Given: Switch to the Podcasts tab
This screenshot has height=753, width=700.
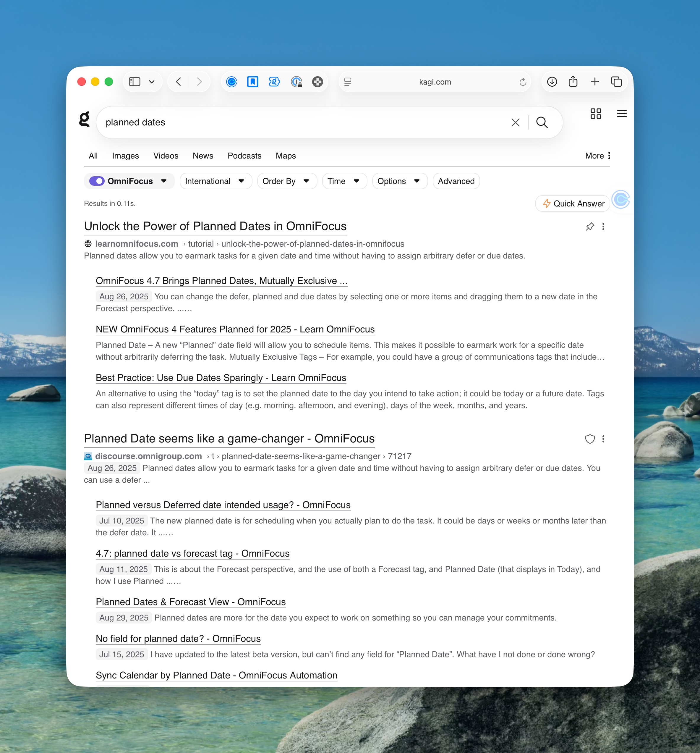Looking at the screenshot, I should tap(244, 156).
